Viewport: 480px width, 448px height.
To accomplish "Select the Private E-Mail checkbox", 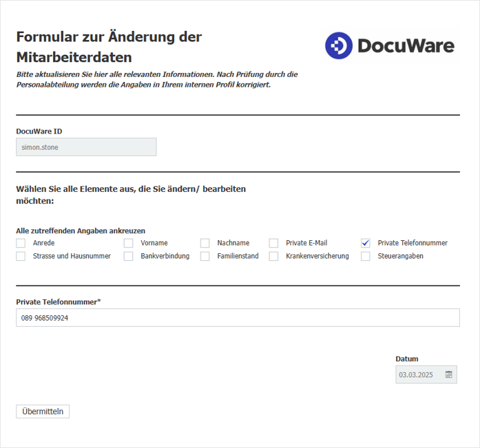I will (x=273, y=243).
